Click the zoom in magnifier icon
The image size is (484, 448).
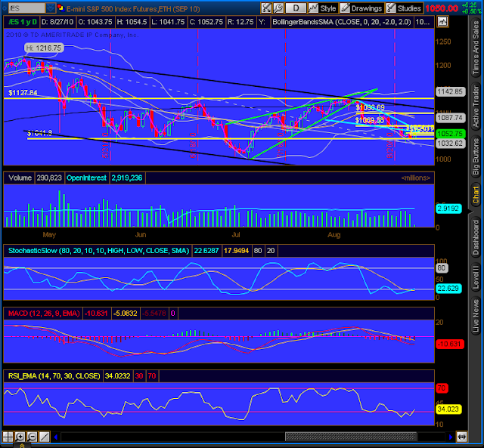(x=20, y=437)
